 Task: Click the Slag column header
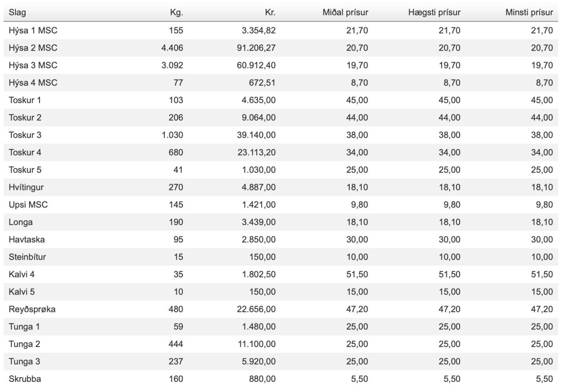tap(17, 13)
